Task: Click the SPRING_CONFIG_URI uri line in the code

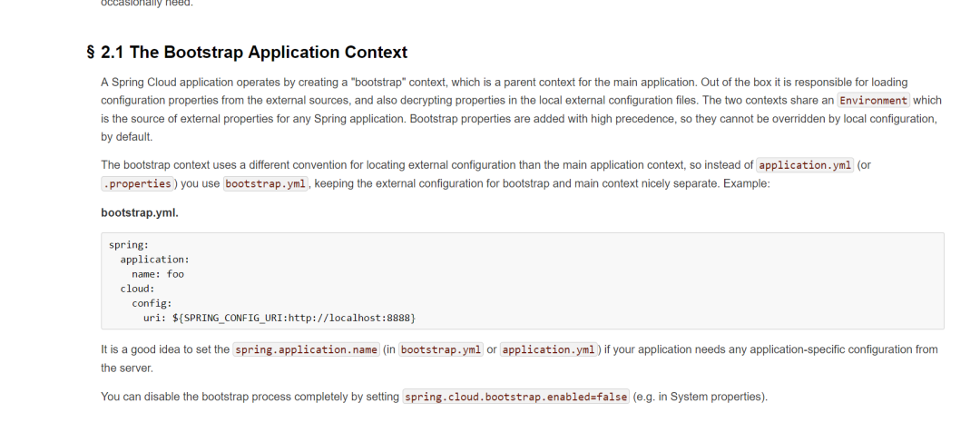Action: [x=279, y=318]
